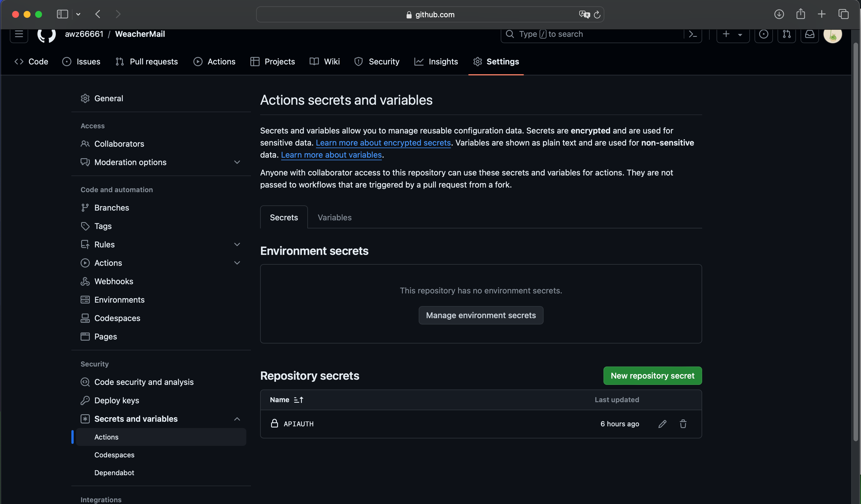Open the Code tab
Image resolution: width=861 pixels, height=504 pixels.
31,62
